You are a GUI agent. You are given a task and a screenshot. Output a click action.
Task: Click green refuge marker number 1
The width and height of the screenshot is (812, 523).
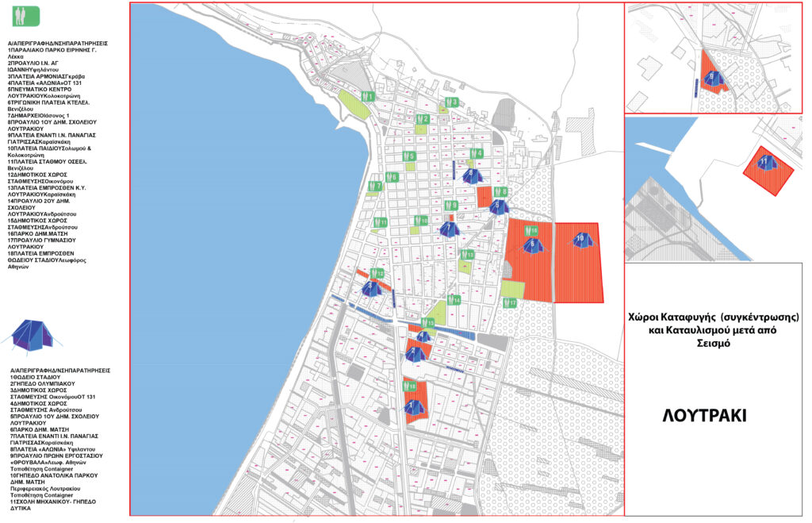[367, 97]
